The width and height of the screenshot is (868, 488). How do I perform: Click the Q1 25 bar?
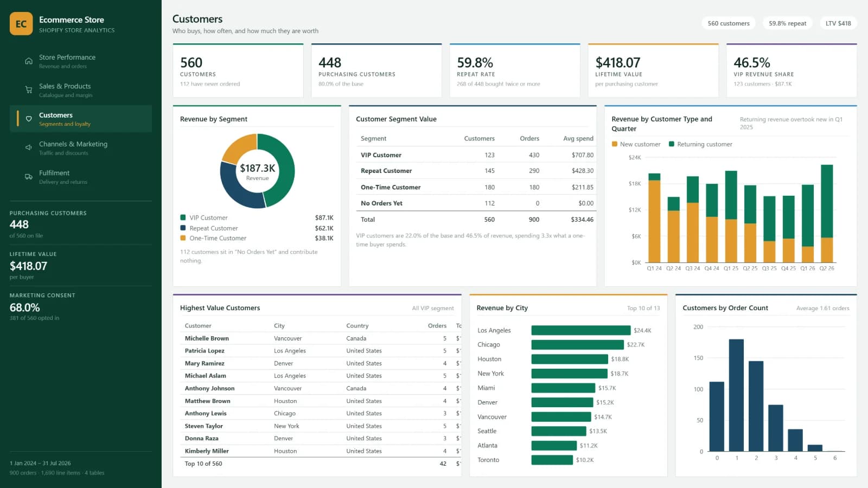(731, 217)
